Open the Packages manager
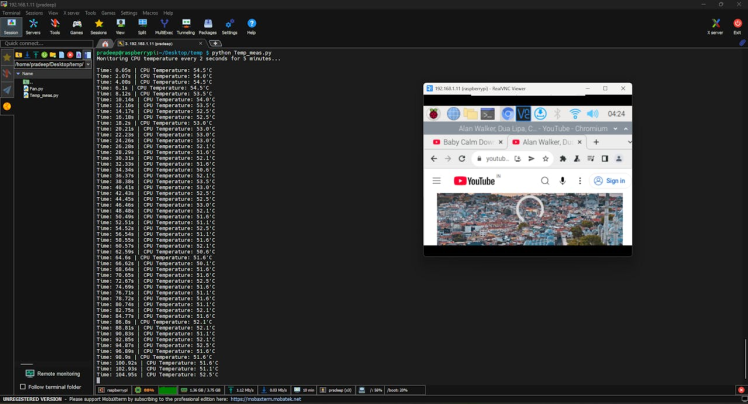 [x=208, y=25]
